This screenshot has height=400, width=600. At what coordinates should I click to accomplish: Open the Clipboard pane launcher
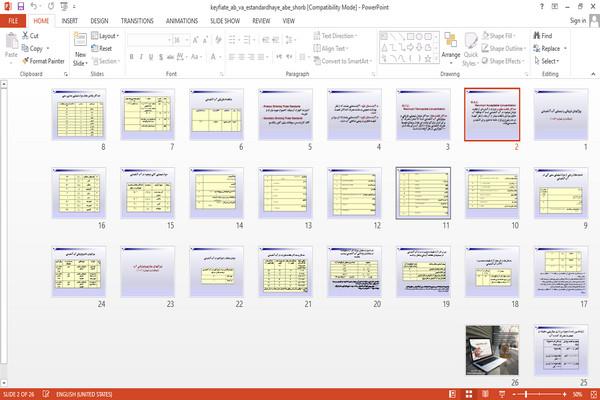(66, 74)
